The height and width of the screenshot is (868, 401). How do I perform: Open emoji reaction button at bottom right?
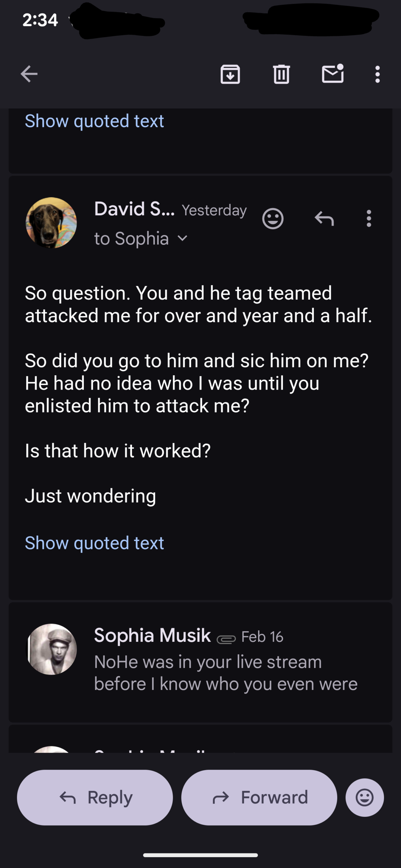pos(365,797)
